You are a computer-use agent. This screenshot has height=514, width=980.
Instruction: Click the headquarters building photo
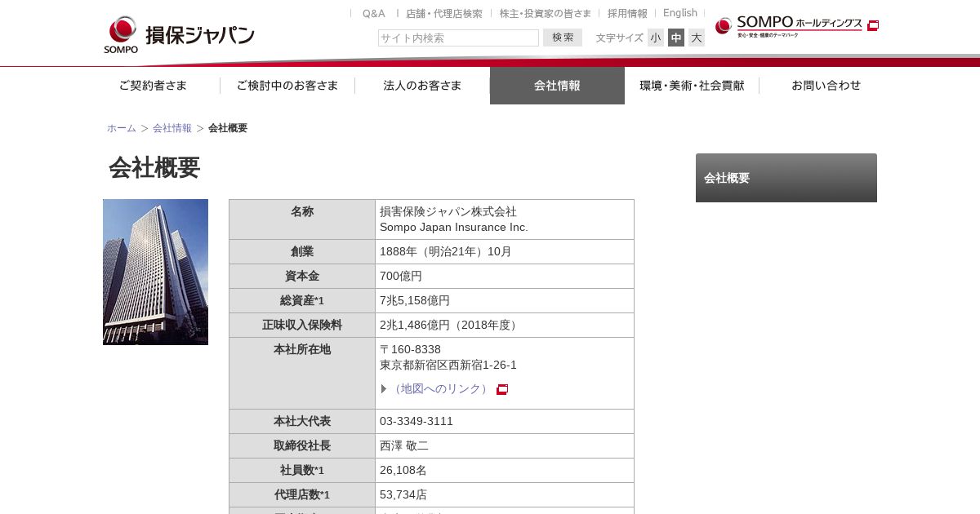click(x=155, y=272)
